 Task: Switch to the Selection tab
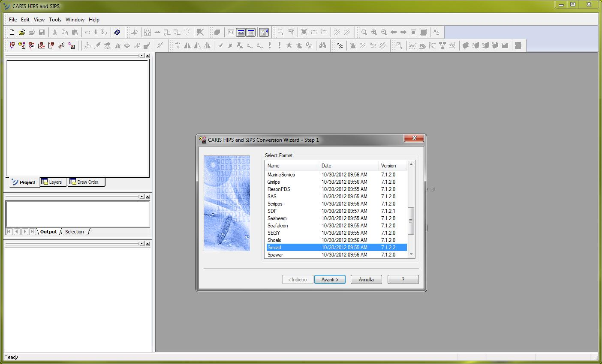75,232
